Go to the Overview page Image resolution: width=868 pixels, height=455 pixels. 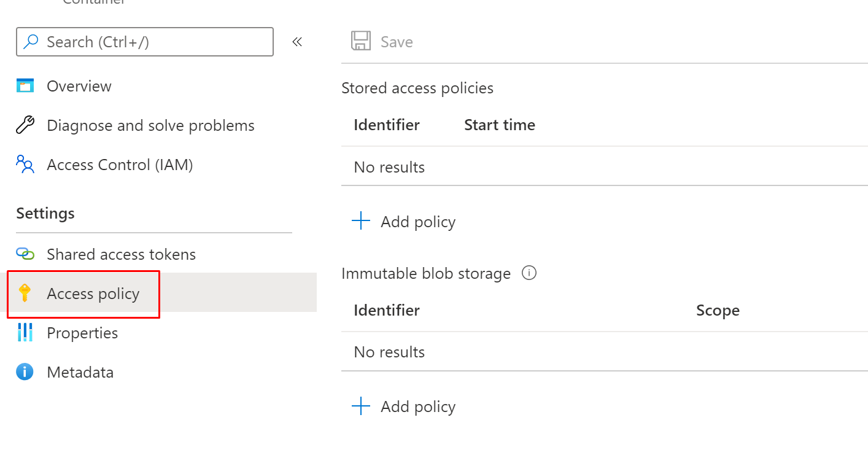[x=79, y=86]
